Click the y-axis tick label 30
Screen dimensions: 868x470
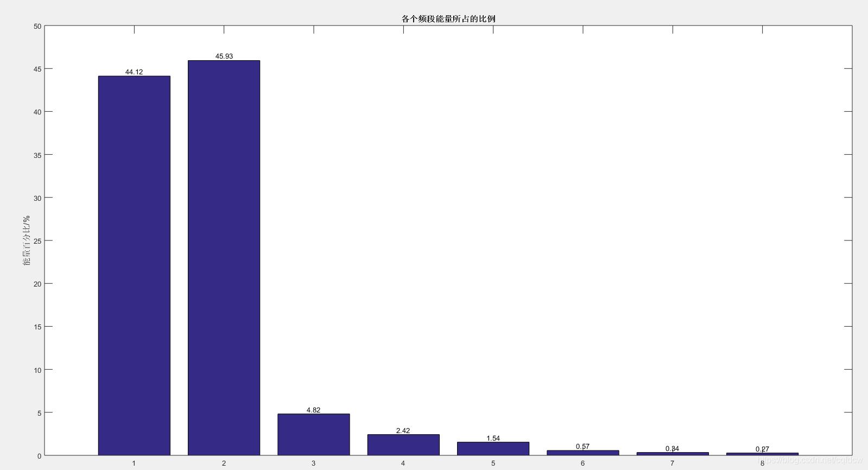click(x=37, y=198)
